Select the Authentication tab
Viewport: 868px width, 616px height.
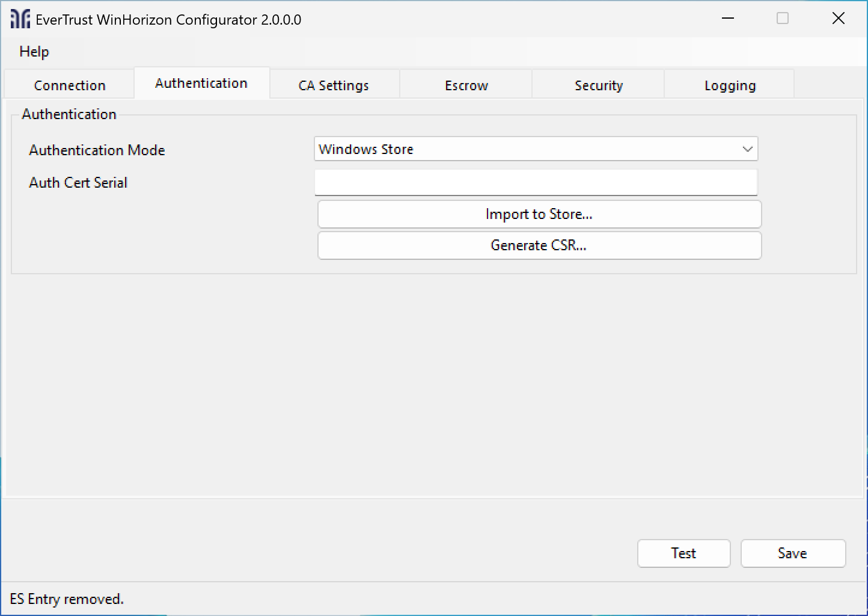(x=201, y=84)
